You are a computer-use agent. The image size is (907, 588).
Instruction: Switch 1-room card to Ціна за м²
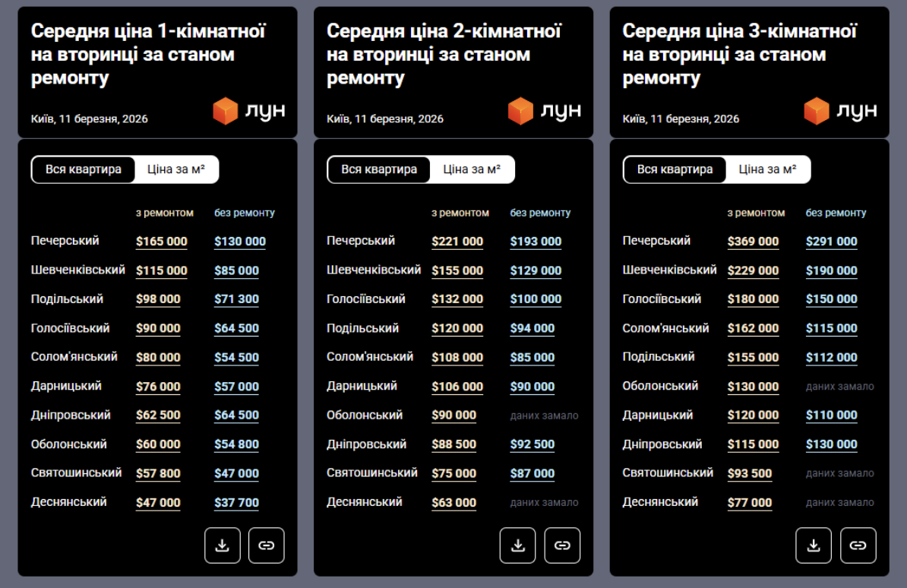click(176, 169)
